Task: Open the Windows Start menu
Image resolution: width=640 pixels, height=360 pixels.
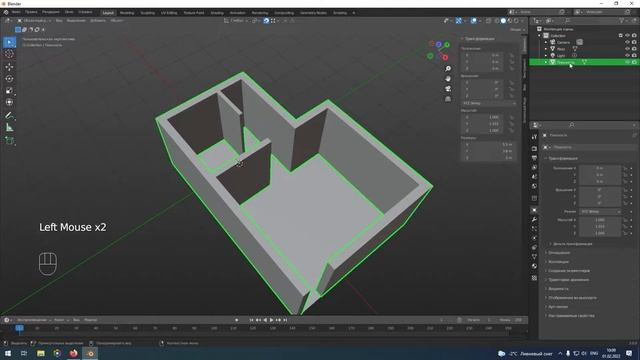Action: click(7, 353)
